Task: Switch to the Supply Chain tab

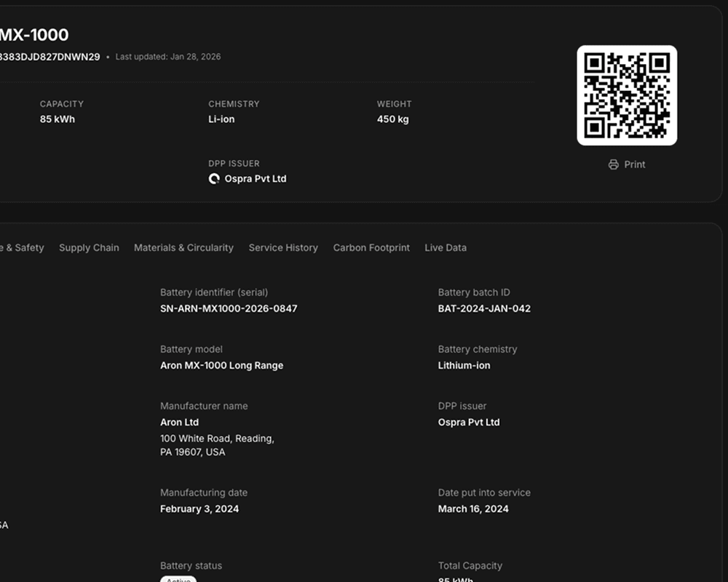Action: pyautogui.click(x=89, y=247)
